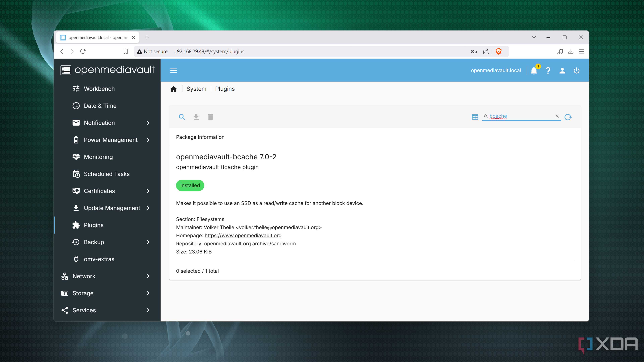Image resolution: width=644 pixels, height=362 pixels.
Task: Open omv-extras in the sidebar
Action: pos(107,259)
